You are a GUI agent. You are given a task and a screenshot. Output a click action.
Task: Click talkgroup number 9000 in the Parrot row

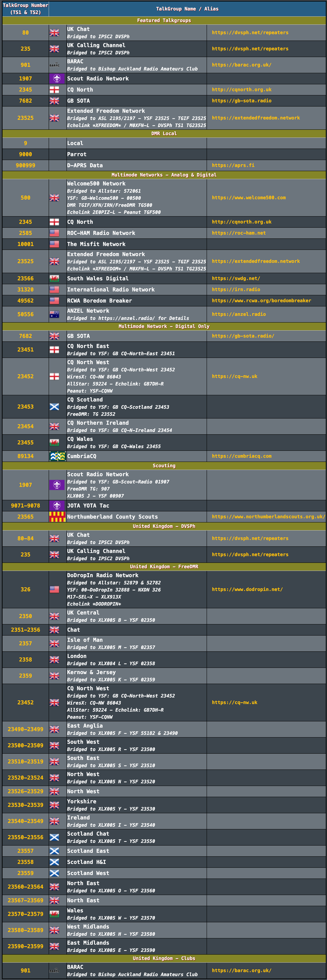pos(25,154)
